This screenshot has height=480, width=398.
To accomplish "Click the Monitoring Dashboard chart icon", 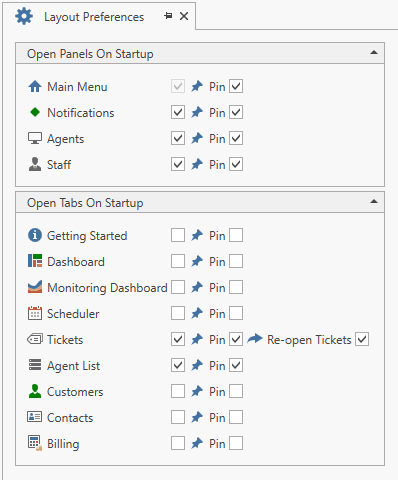I will (x=35, y=287).
